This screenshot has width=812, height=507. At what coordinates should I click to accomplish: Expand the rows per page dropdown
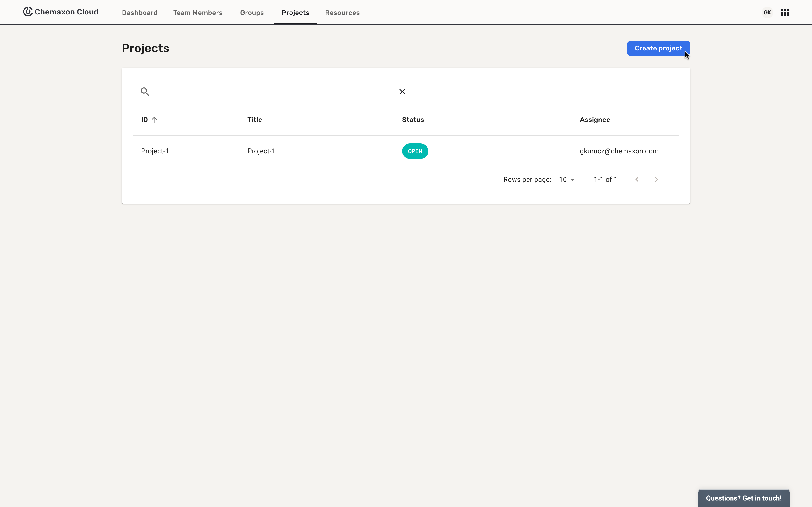(567, 180)
